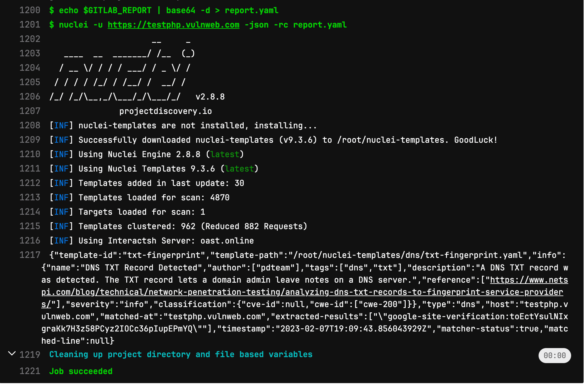Select line number 1215
The height and width of the screenshot is (385, 588).
pos(30,226)
